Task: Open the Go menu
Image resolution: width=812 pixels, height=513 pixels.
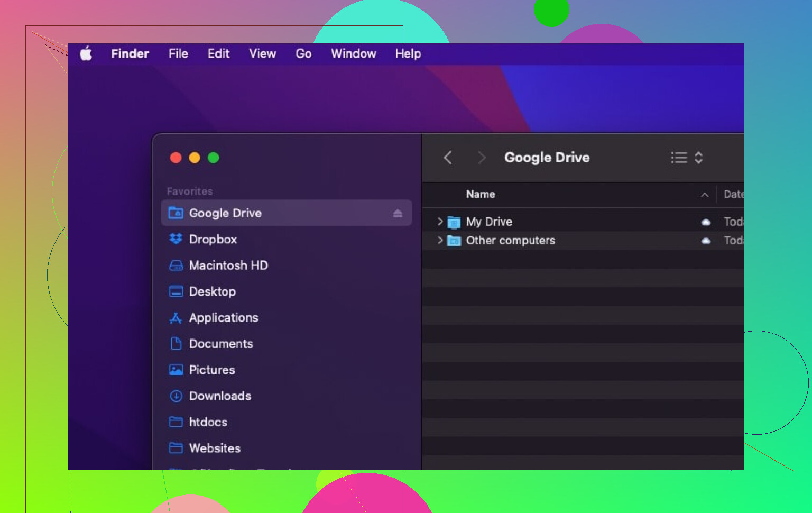Action: click(303, 53)
